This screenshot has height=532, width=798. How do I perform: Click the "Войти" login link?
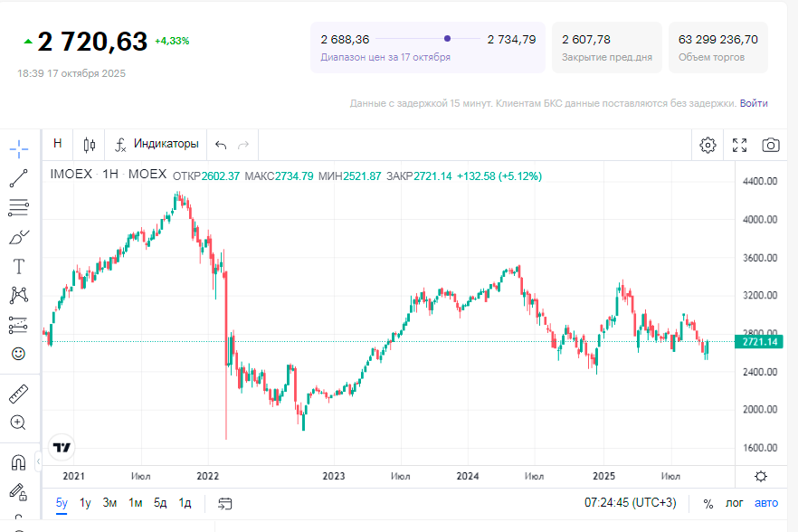pos(754,103)
